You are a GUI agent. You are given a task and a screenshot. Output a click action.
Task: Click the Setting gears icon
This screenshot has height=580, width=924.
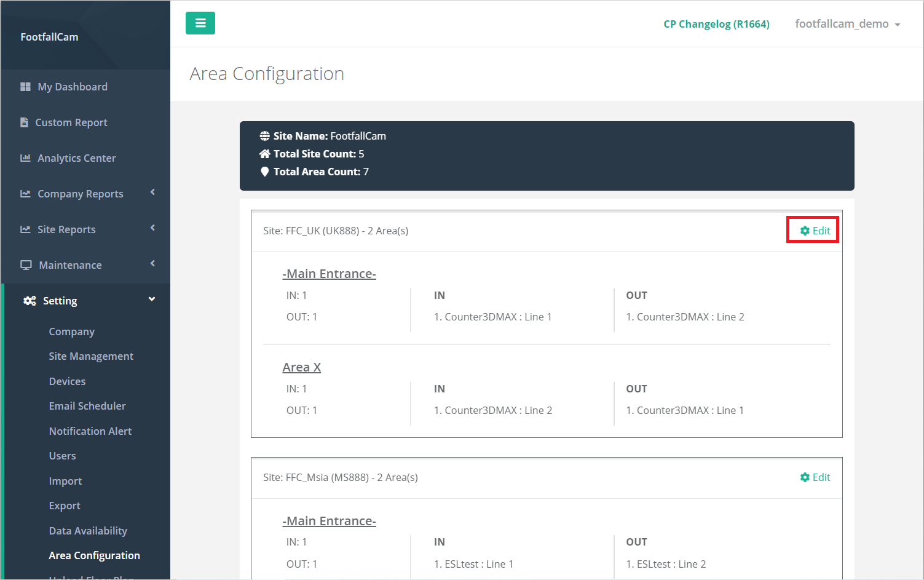pyautogui.click(x=30, y=301)
